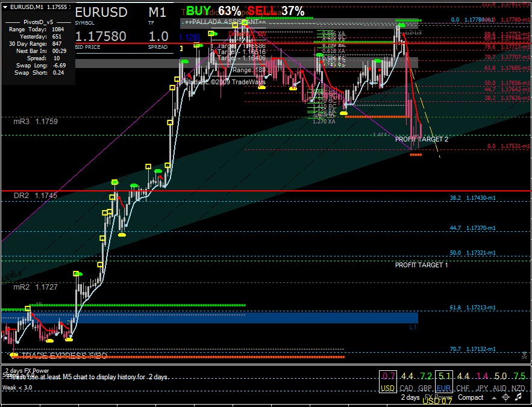The width and height of the screenshot is (532, 407).
Task: Collapse FX Power panel with the triangle arrow
Action: (x=493, y=398)
